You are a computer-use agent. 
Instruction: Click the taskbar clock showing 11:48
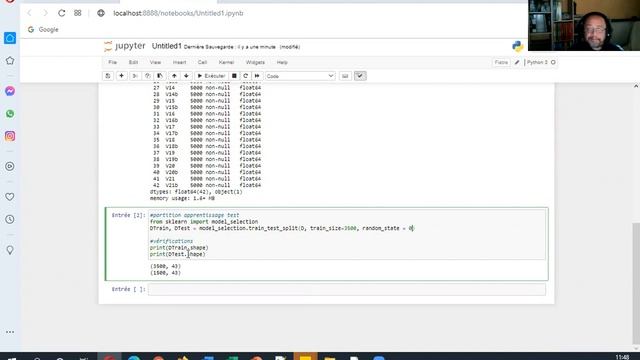(622, 357)
